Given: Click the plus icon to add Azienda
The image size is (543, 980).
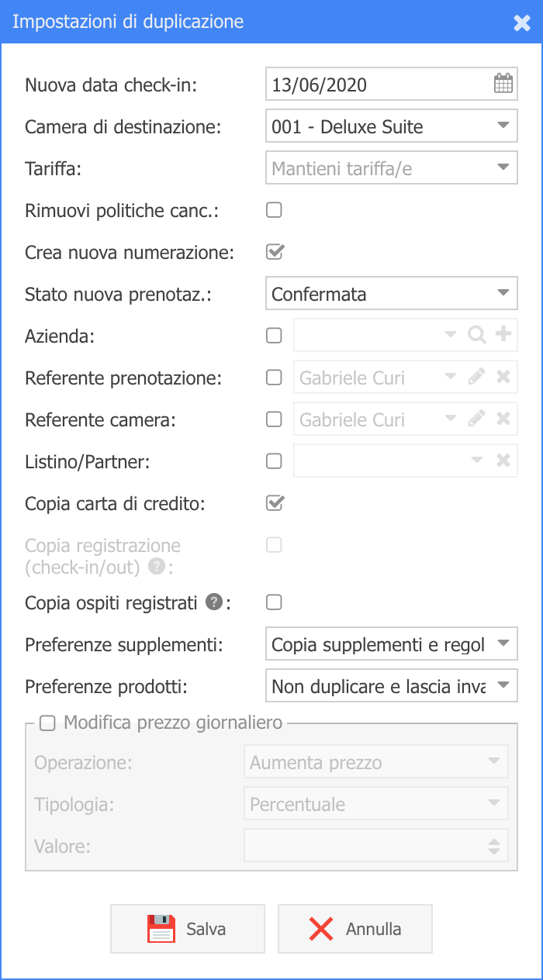Looking at the screenshot, I should pos(503,335).
